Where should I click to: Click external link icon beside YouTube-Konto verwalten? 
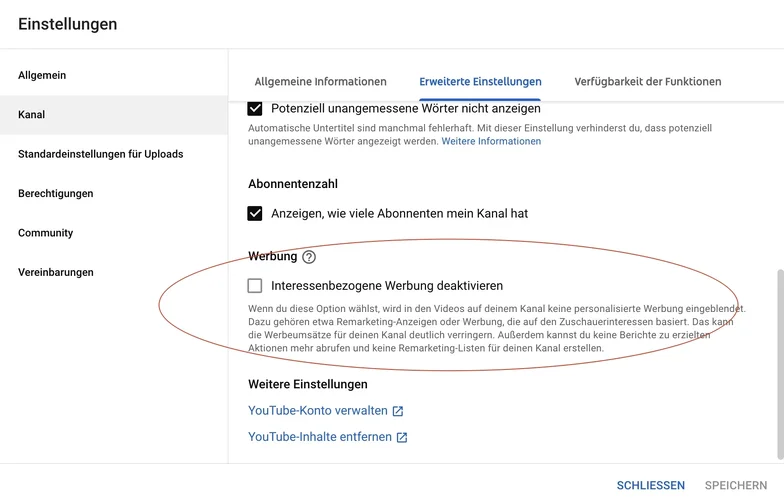click(x=398, y=411)
